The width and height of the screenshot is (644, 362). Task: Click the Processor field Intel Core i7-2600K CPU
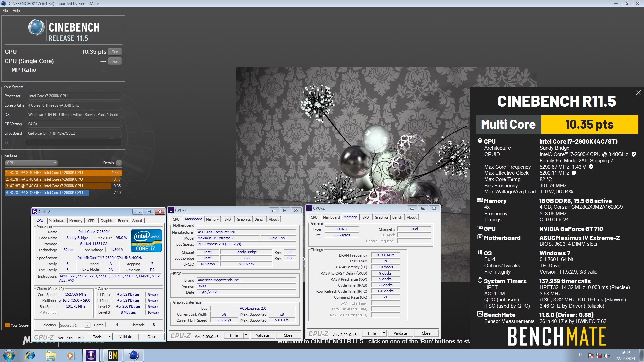pyautogui.click(x=74, y=96)
